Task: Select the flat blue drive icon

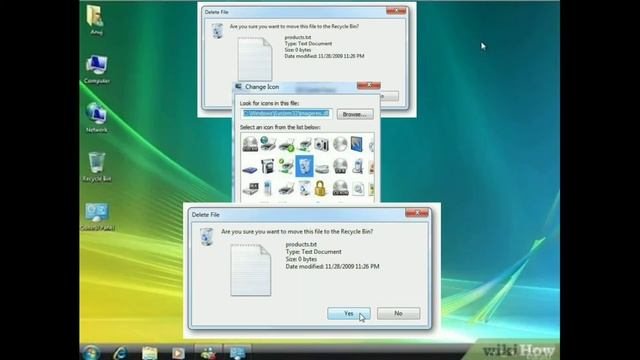Action: (250, 169)
